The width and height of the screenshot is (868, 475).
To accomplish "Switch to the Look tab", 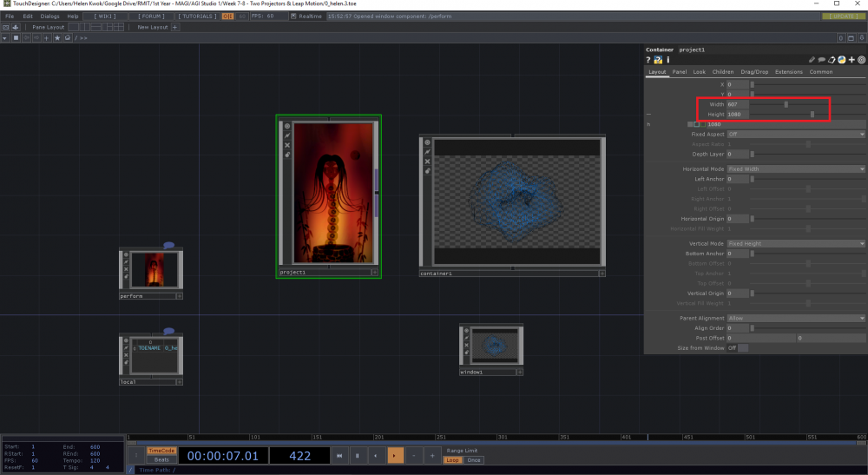I will 699,72.
